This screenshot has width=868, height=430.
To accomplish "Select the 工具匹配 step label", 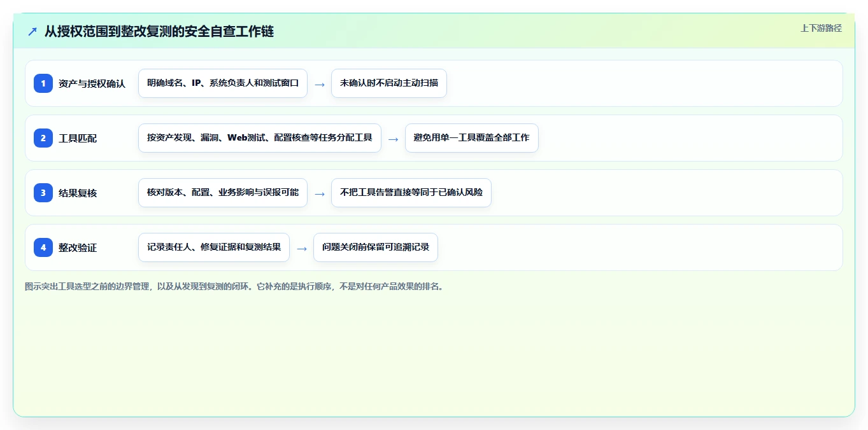I will coord(78,138).
